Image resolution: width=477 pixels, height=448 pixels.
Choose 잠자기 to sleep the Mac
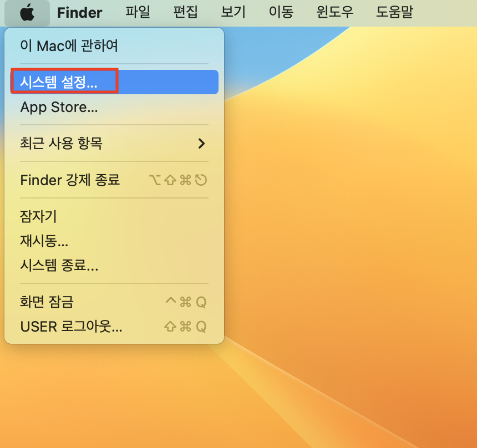click(114, 216)
